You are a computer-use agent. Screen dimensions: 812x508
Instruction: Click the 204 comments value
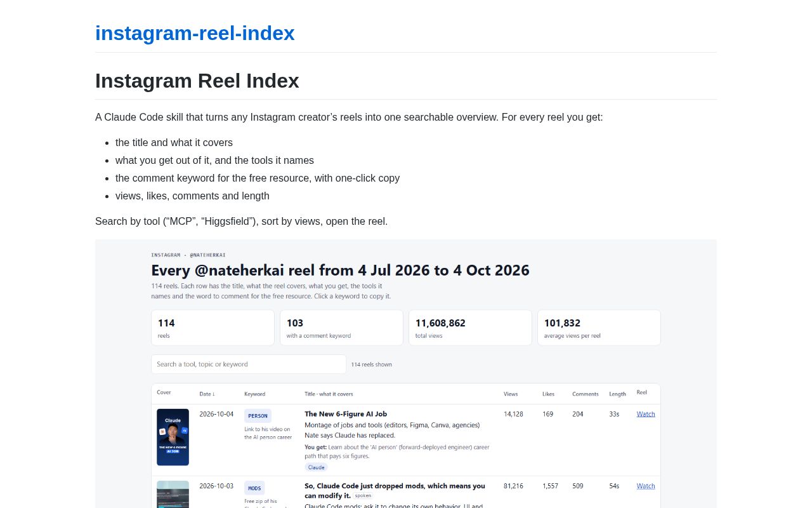click(578, 414)
